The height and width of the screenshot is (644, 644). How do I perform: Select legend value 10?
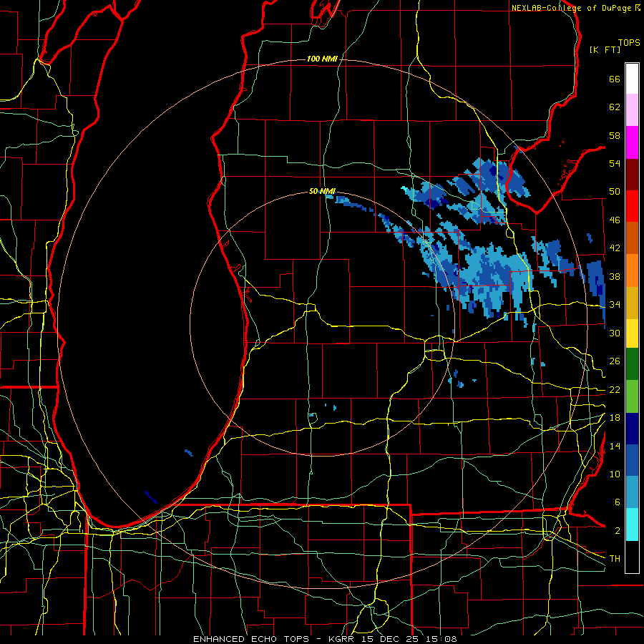[x=615, y=474]
